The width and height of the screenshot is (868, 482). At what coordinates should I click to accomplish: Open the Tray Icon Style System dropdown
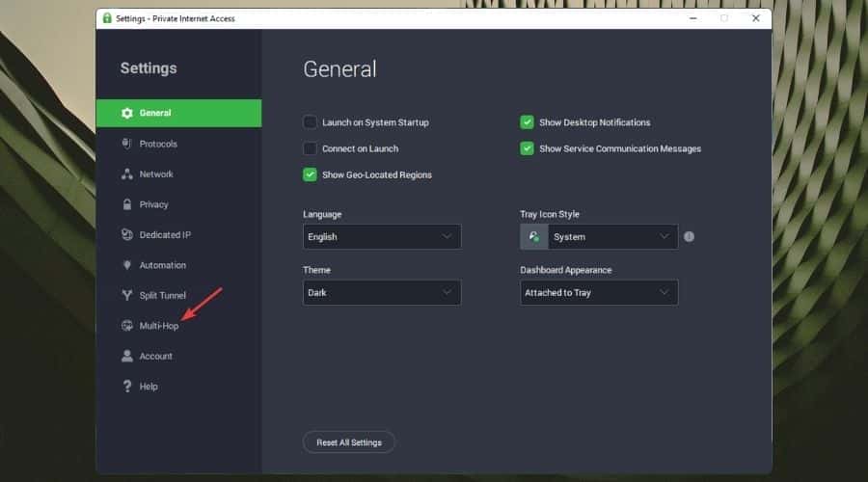pos(599,237)
